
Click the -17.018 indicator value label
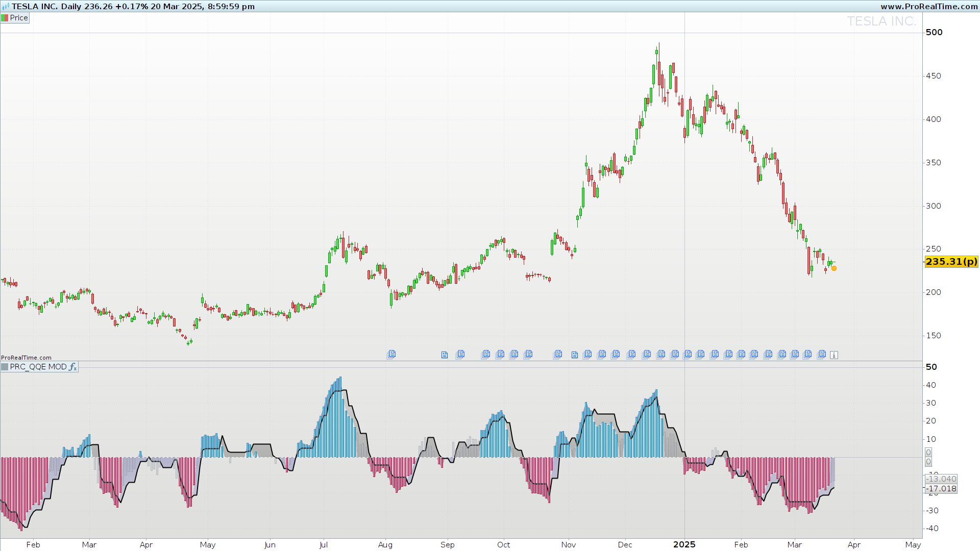click(941, 489)
